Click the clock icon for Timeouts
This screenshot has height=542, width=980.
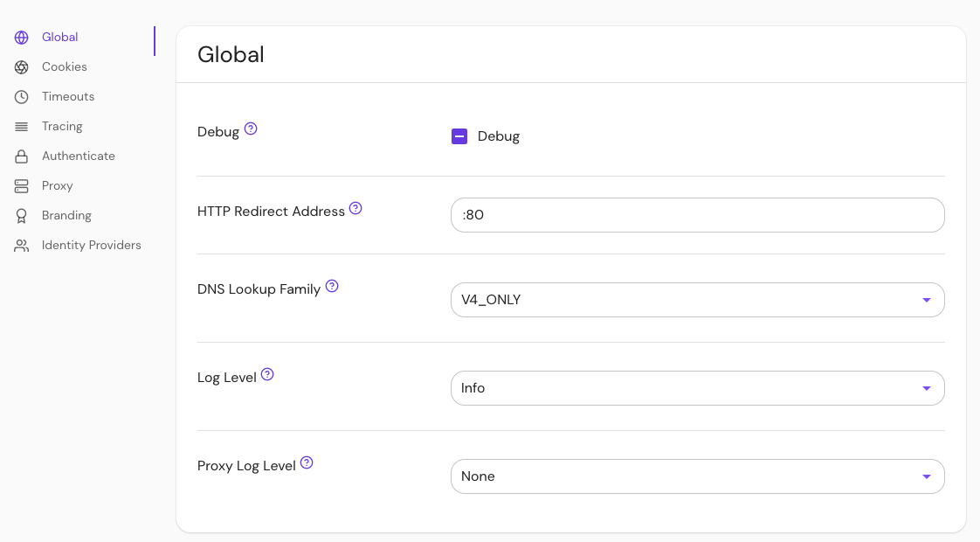(x=21, y=97)
